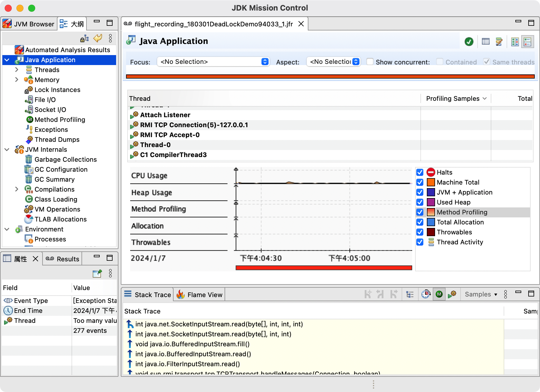Viewport: 540px width, 392px height.
Task: Click the Used Heap purple color swatch
Action: click(x=431, y=202)
